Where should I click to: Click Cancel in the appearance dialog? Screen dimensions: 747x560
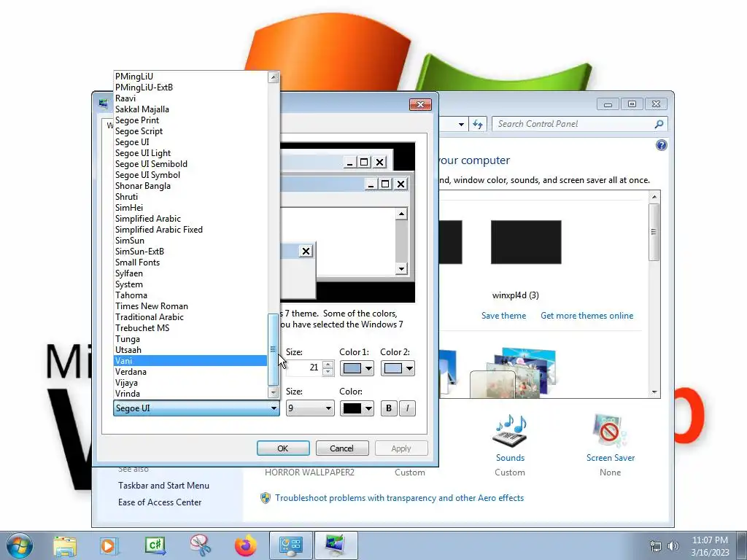click(341, 448)
